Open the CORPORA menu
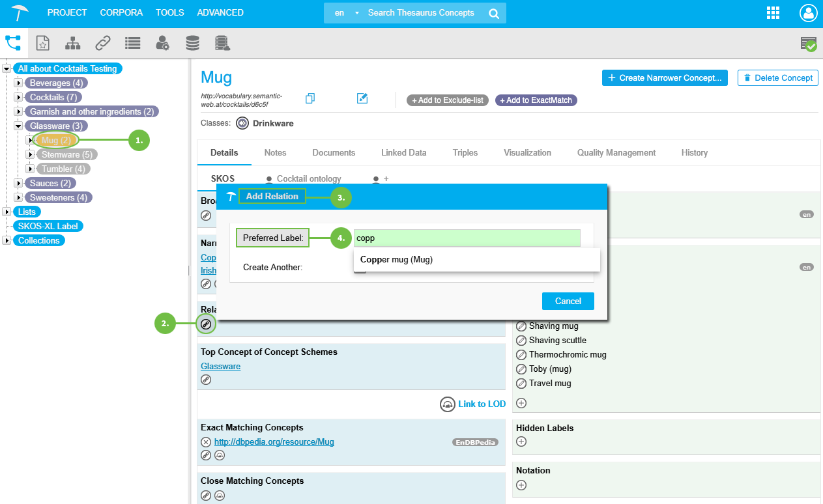 click(x=121, y=12)
